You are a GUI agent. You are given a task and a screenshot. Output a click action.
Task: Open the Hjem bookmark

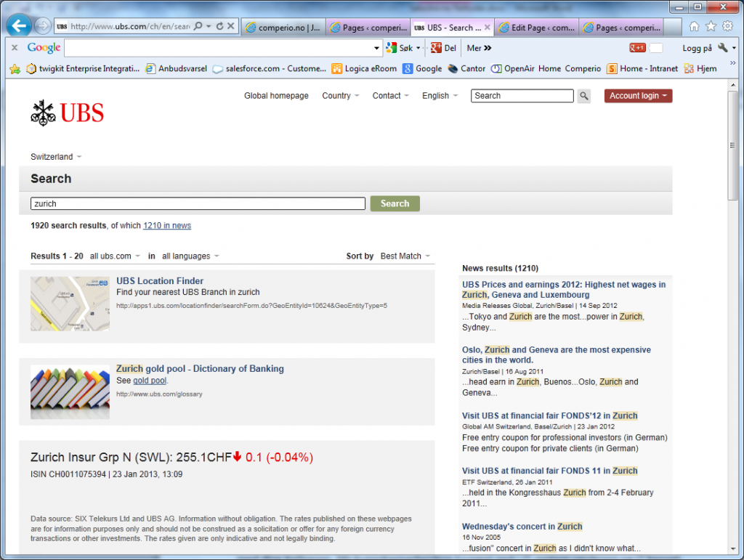(700, 69)
